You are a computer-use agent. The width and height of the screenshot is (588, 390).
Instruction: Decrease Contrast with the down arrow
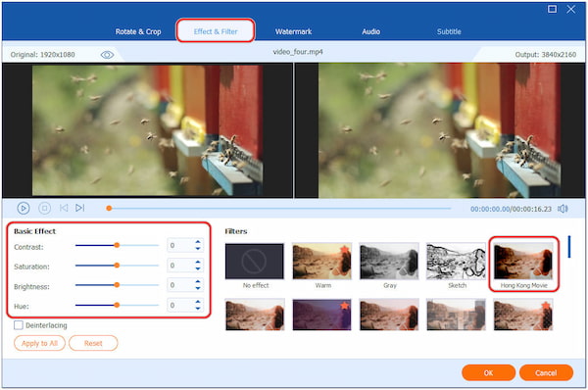point(198,248)
